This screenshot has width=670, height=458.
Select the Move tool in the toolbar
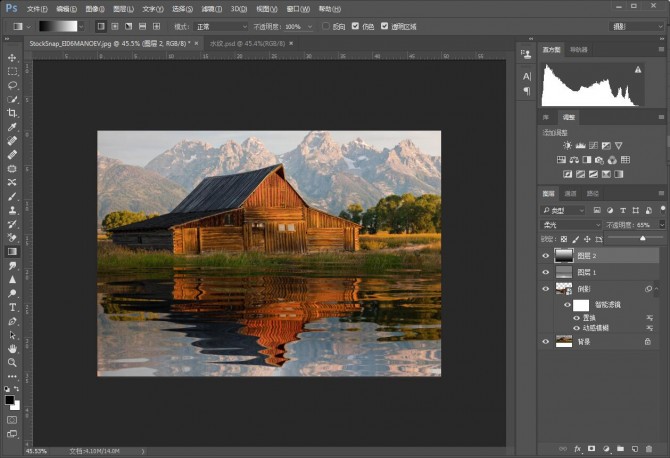(x=12, y=58)
